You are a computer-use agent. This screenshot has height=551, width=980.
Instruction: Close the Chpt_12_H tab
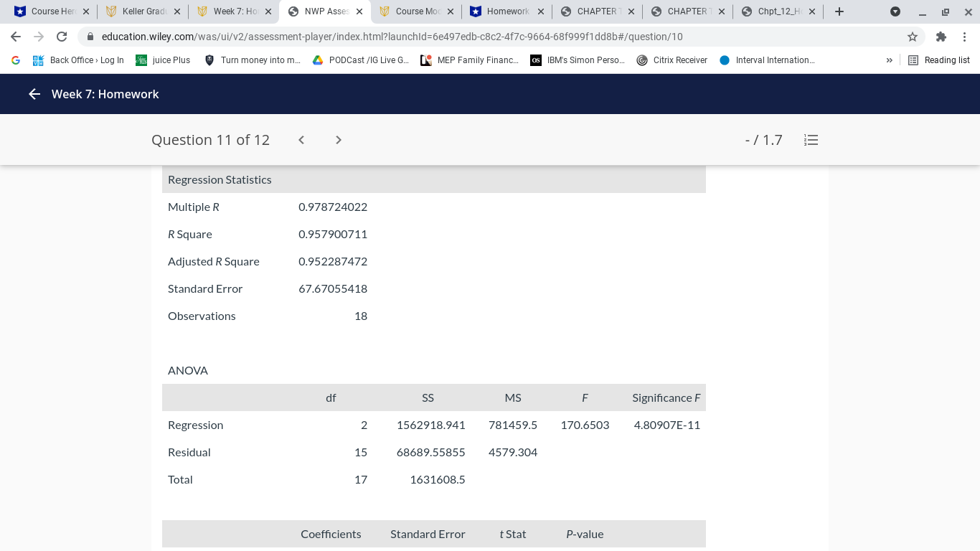point(812,11)
